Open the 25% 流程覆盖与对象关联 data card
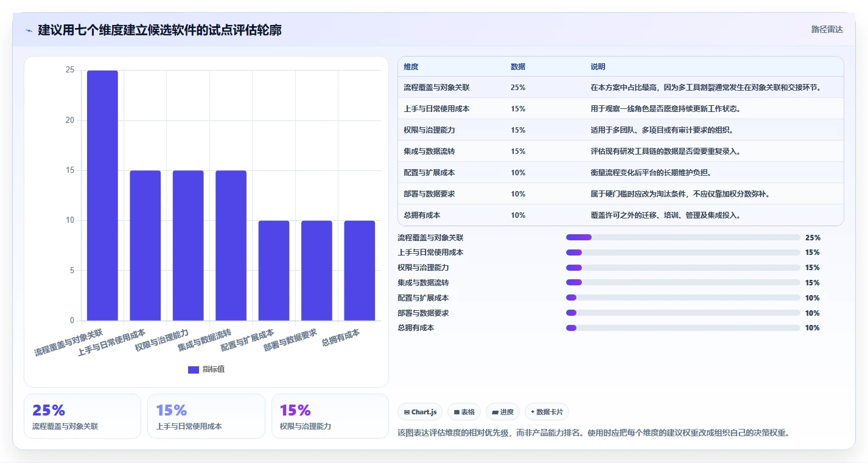This screenshot has height=463, width=868. coord(82,416)
